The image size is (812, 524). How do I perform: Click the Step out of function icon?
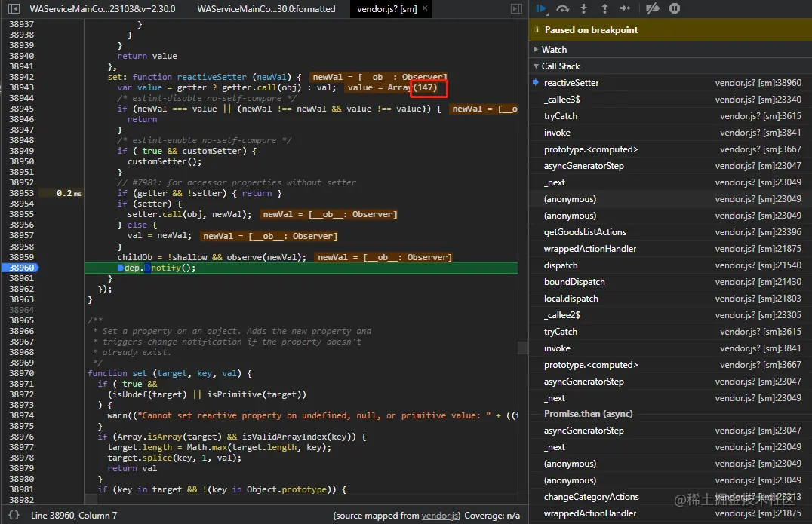coord(604,8)
